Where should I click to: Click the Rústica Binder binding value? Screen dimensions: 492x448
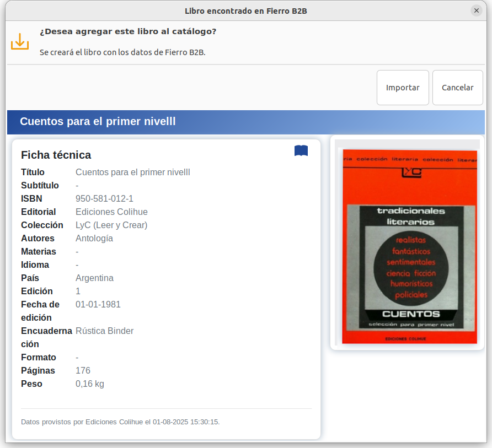(x=104, y=331)
